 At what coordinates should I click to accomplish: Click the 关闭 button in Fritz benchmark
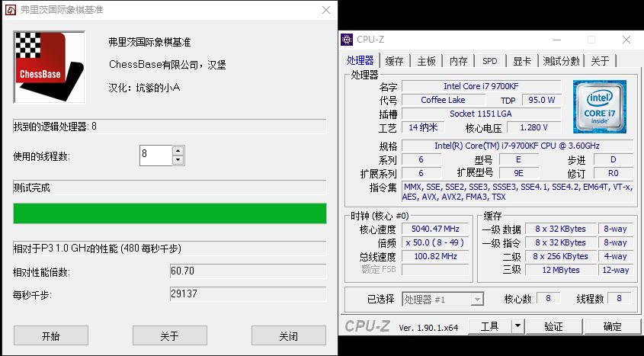click(x=289, y=336)
